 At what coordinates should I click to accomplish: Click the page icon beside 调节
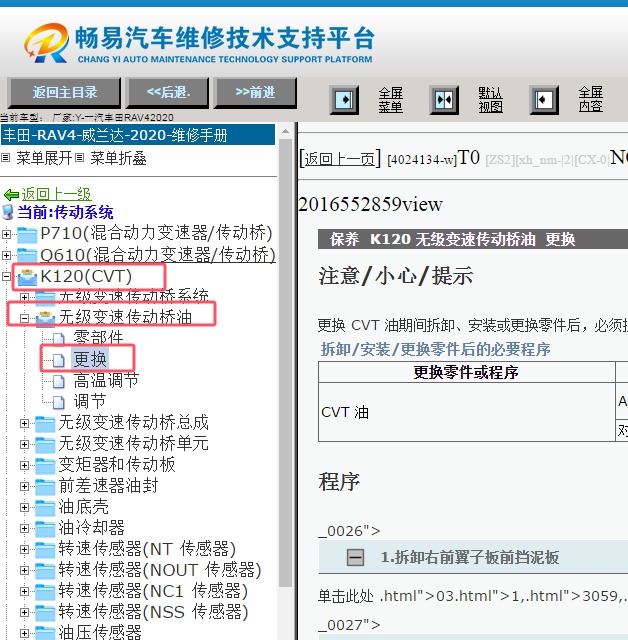pos(59,402)
